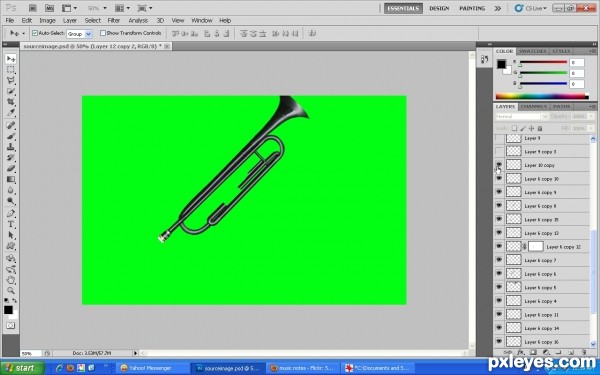The image size is (600, 375).
Task: Toggle the Auto-Select checkbox
Action: point(35,33)
